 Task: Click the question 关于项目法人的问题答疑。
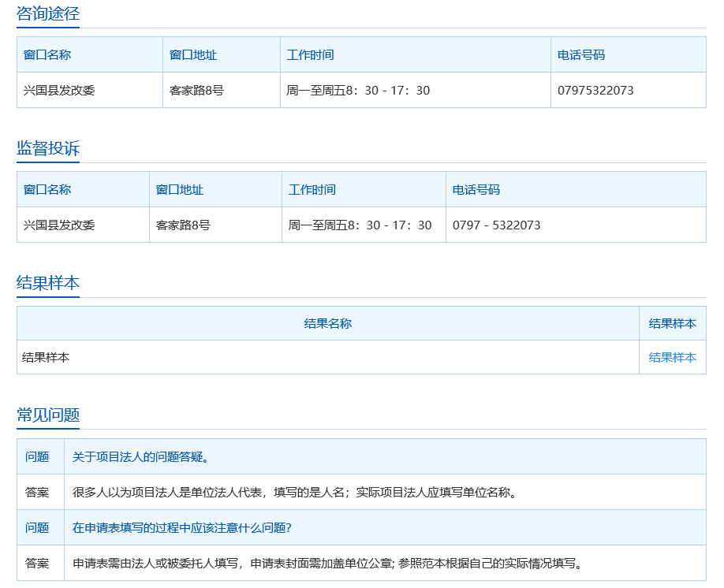[140, 457]
